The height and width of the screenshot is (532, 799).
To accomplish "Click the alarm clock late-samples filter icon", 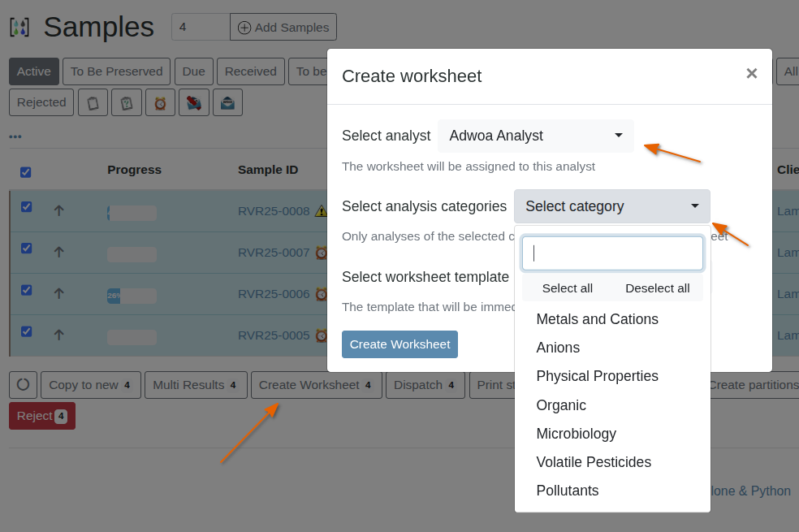I will tap(159, 102).
